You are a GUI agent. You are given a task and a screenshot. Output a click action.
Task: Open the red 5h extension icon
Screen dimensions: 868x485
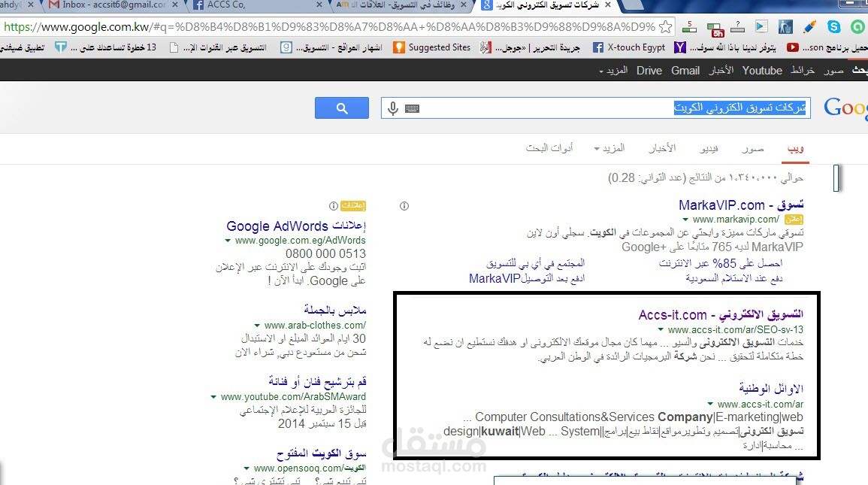[715, 29]
